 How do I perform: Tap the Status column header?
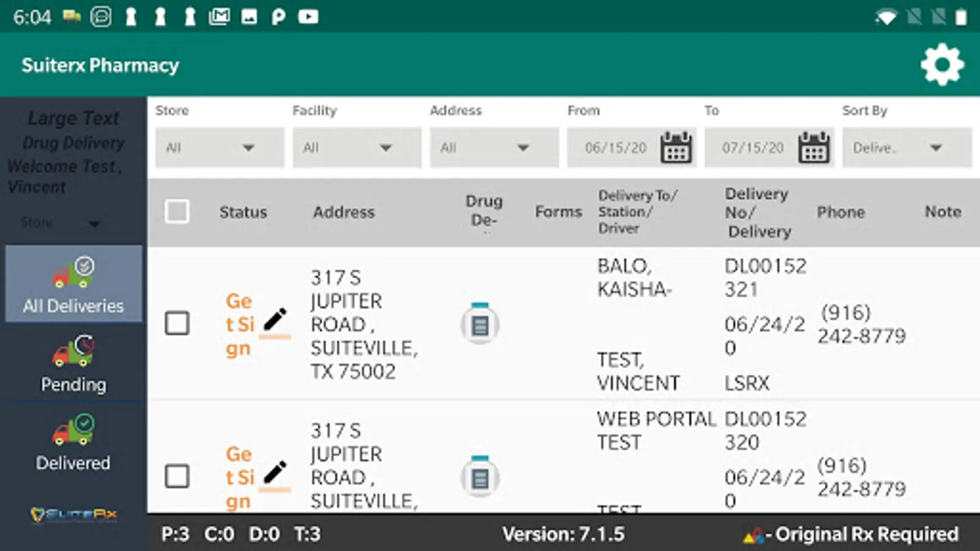243,212
